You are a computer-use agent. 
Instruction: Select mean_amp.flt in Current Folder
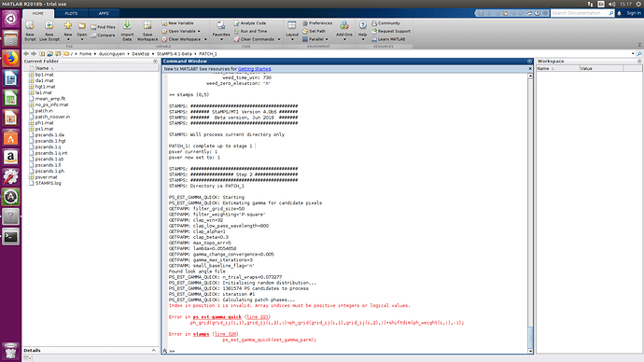point(50,99)
